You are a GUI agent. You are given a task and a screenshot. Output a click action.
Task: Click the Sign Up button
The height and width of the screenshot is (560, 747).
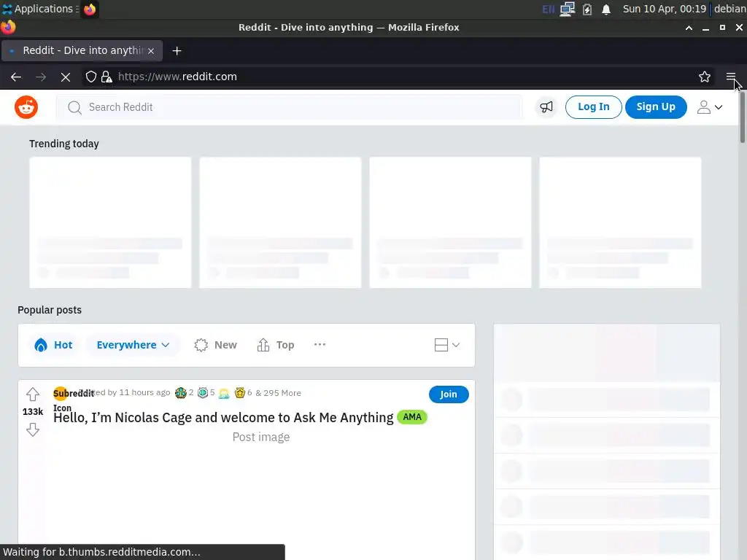tap(656, 106)
